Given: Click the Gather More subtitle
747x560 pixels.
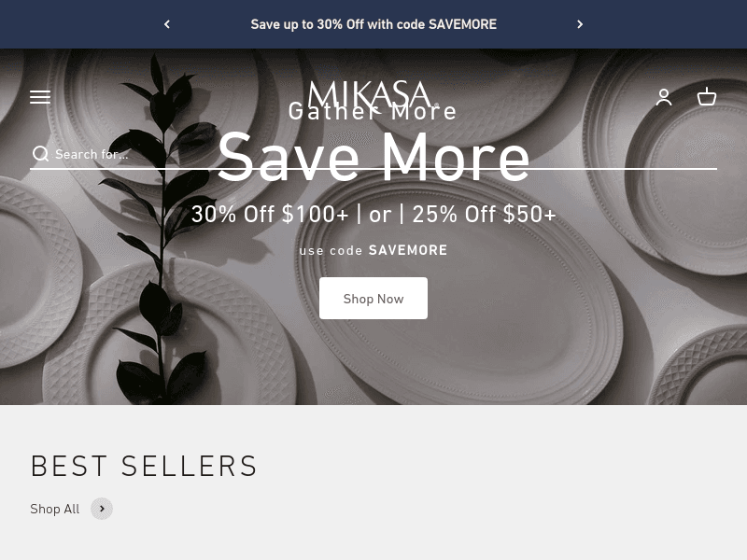Looking at the screenshot, I should [373, 111].
